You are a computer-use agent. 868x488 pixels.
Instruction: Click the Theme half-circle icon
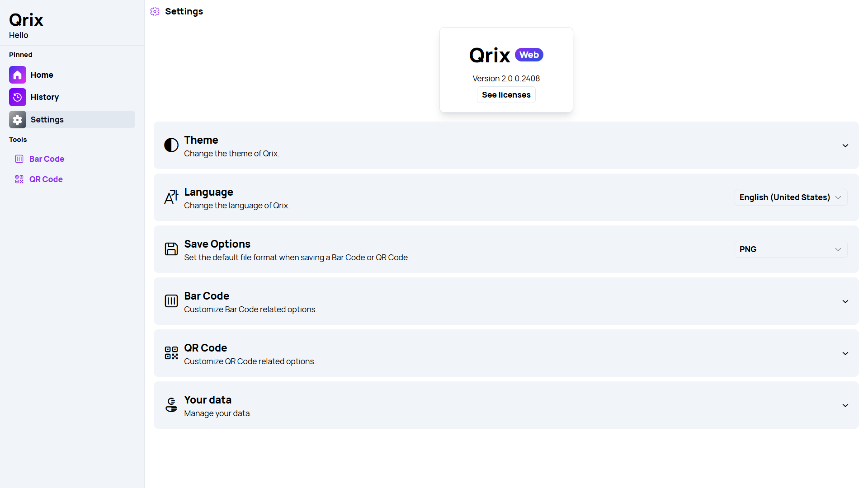point(171,145)
